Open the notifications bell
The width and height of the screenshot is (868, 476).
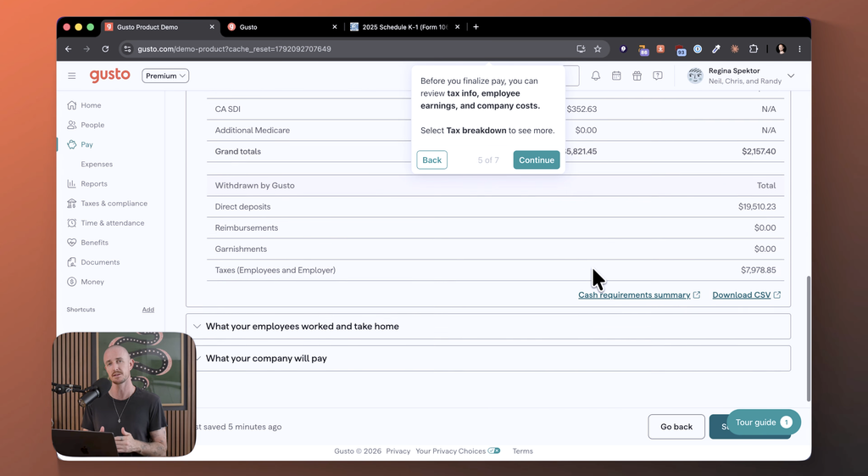point(596,76)
